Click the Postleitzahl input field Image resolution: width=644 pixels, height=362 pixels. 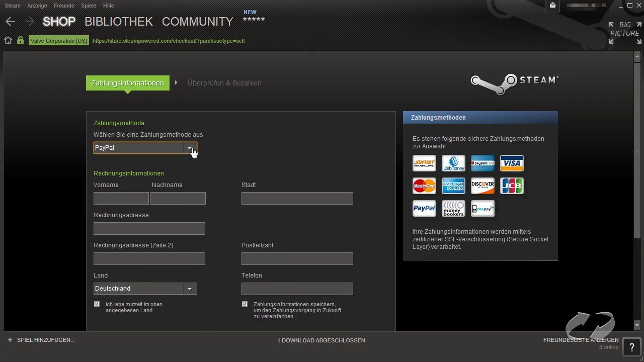click(x=297, y=258)
